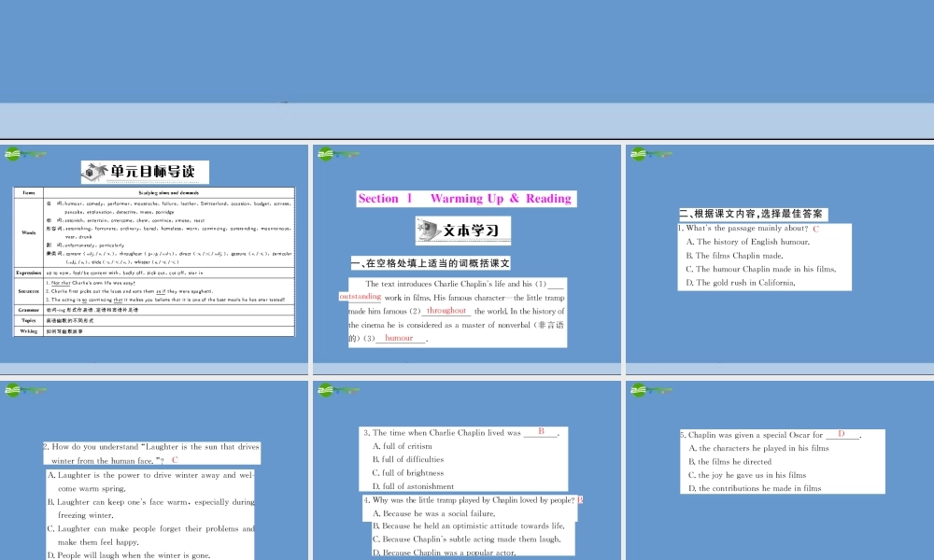
Task: Click option 'B. Because he held an optimistic attitude towards life.'
Action: (x=468, y=525)
